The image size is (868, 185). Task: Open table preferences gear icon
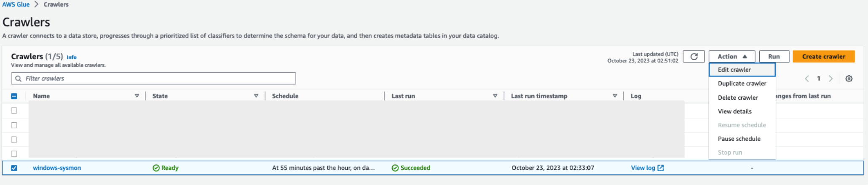tap(849, 79)
